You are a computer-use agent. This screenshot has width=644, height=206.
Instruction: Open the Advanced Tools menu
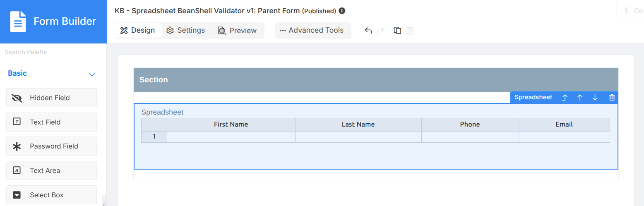point(313,31)
